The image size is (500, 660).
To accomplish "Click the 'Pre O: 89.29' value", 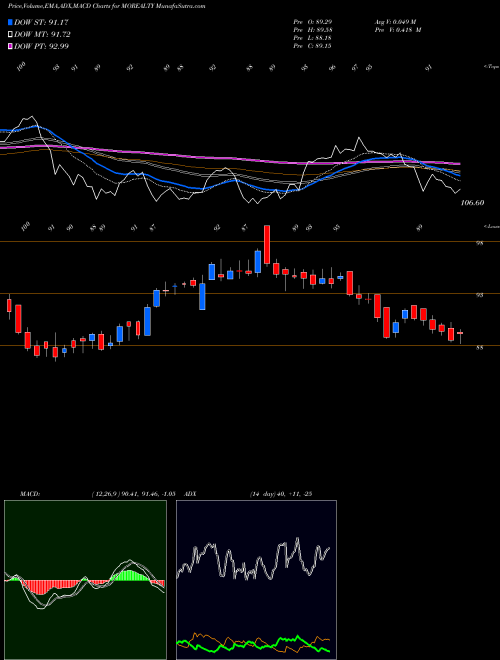I will click(313, 21).
